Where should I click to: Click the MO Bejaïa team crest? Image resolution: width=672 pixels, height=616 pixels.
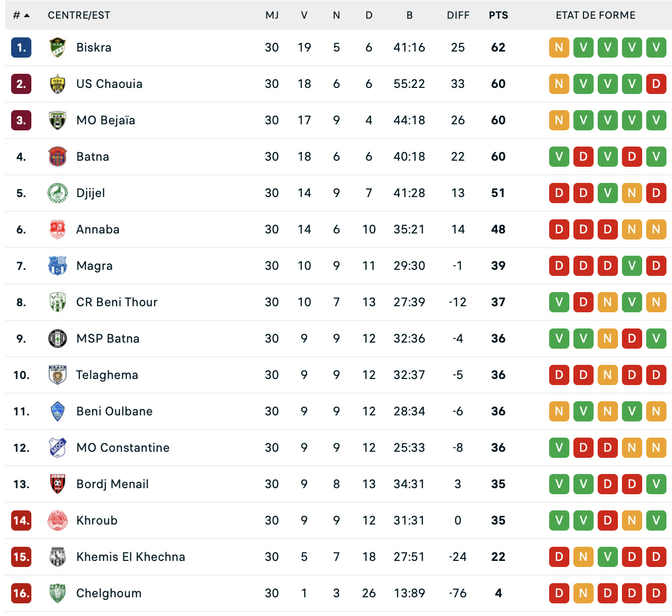tap(58, 120)
